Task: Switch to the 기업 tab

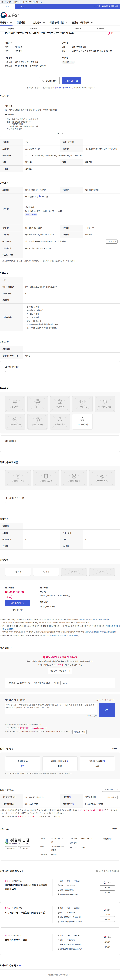Action: [x=22, y=7]
